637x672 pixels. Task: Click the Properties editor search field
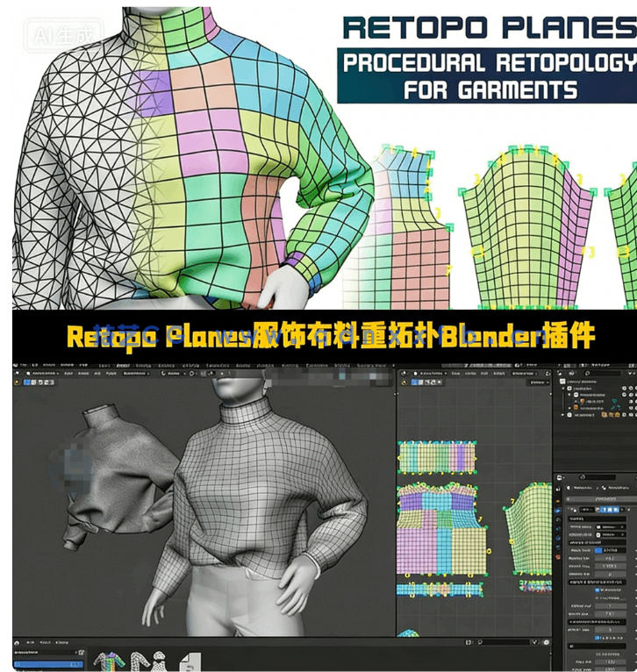pyautogui.click(x=598, y=477)
